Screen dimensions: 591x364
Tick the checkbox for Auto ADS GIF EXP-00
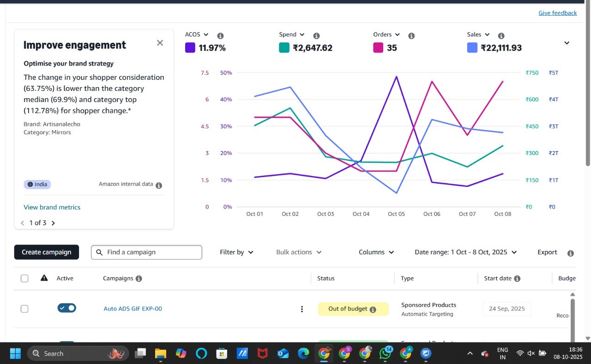click(24, 309)
